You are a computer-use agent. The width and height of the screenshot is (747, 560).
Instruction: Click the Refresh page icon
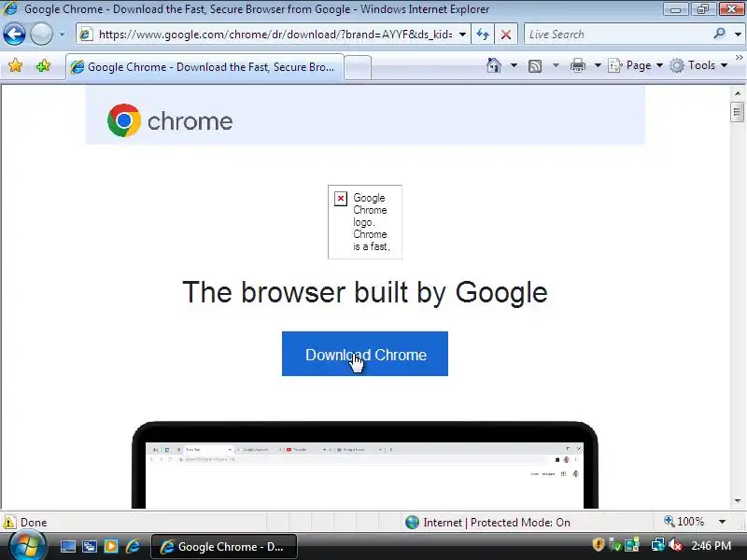[x=483, y=35]
